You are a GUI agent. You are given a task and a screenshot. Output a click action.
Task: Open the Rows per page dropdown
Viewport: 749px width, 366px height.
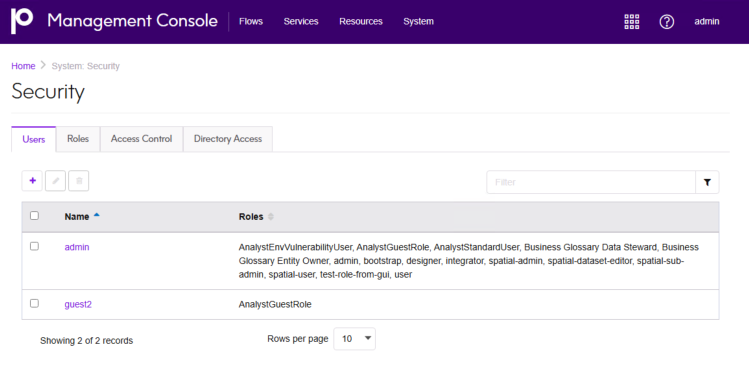pos(354,339)
